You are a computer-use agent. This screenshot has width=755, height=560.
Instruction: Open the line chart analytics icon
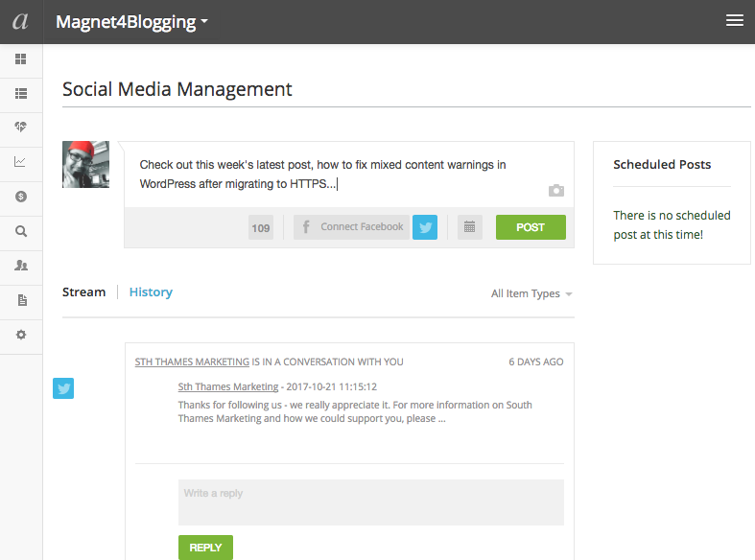click(20, 162)
